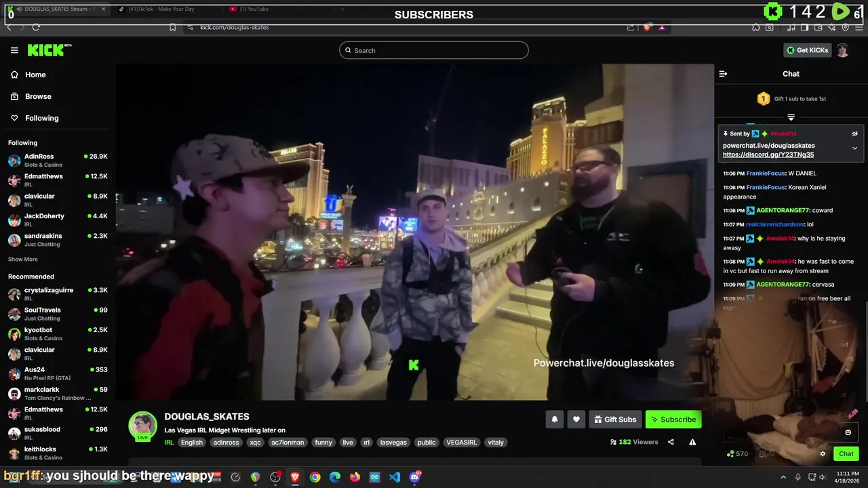Image resolution: width=868 pixels, height=488 pixels.
Task: Click the KICK logo
Action: click(x=49, y=50)
